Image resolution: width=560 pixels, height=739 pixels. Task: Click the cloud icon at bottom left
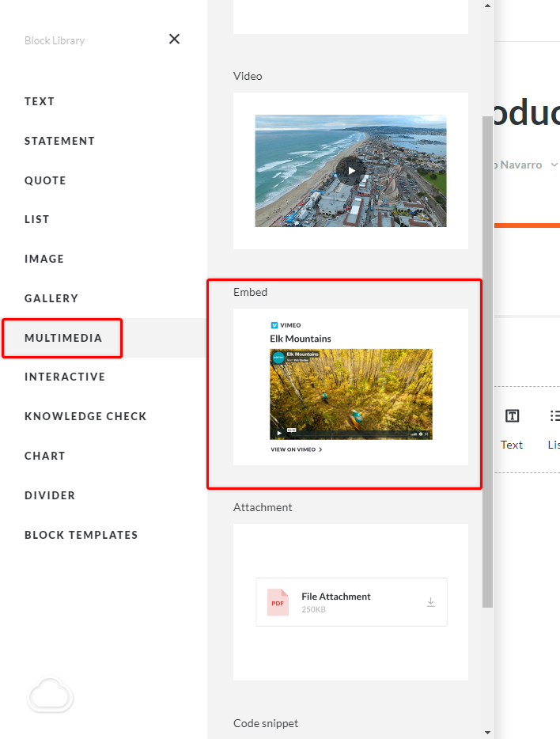(50, 695)
